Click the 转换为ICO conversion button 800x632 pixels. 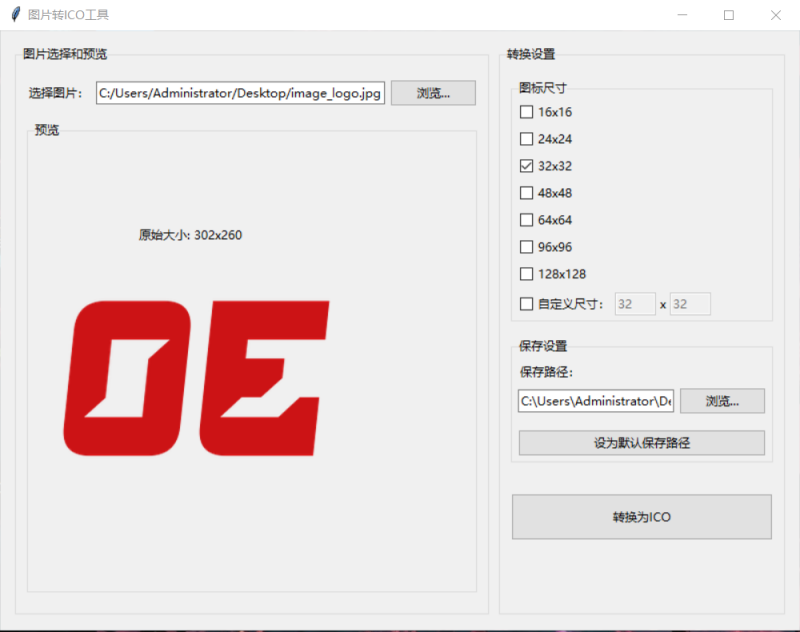pos(641,517)
